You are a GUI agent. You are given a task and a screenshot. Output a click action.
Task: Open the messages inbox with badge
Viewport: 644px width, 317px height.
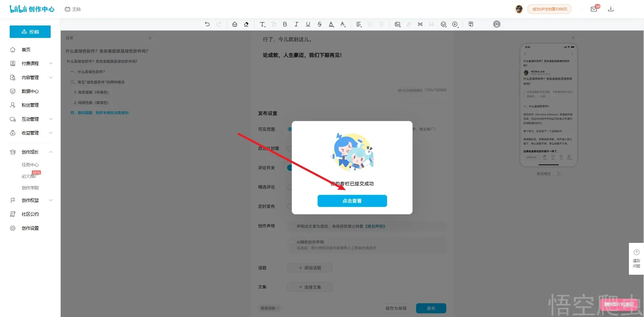[594, 9]
